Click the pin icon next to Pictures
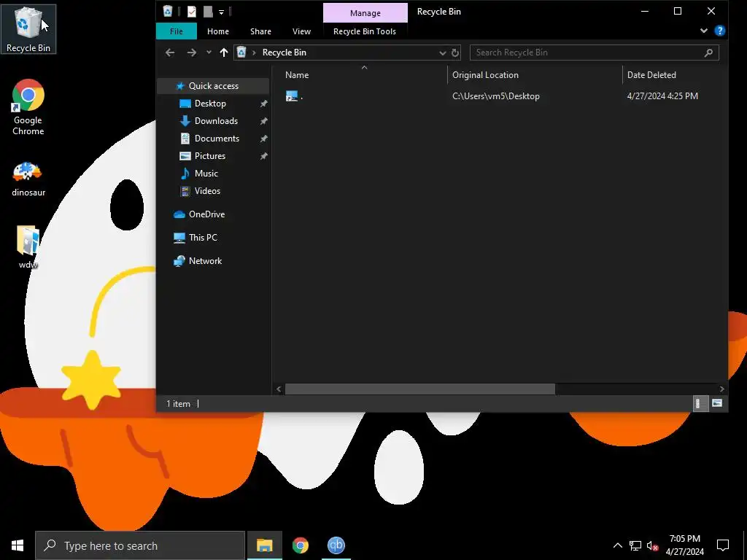 point(263,156)
